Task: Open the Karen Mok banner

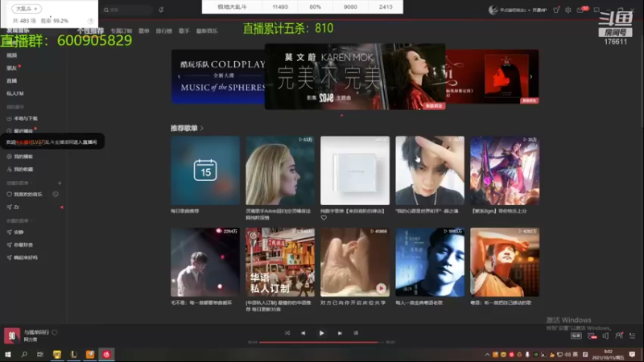Action: point(355,76)
